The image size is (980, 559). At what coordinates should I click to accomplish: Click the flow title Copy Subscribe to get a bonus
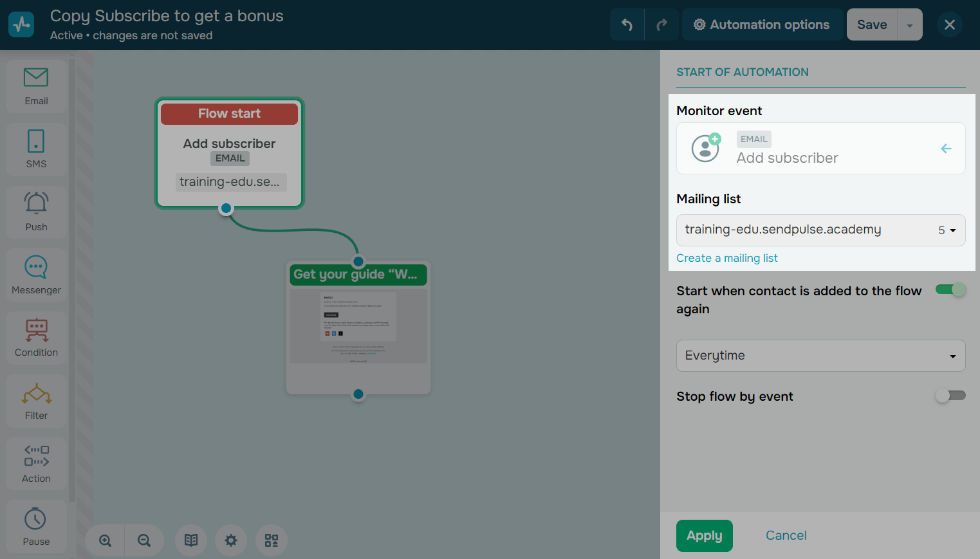pos(167,15)
